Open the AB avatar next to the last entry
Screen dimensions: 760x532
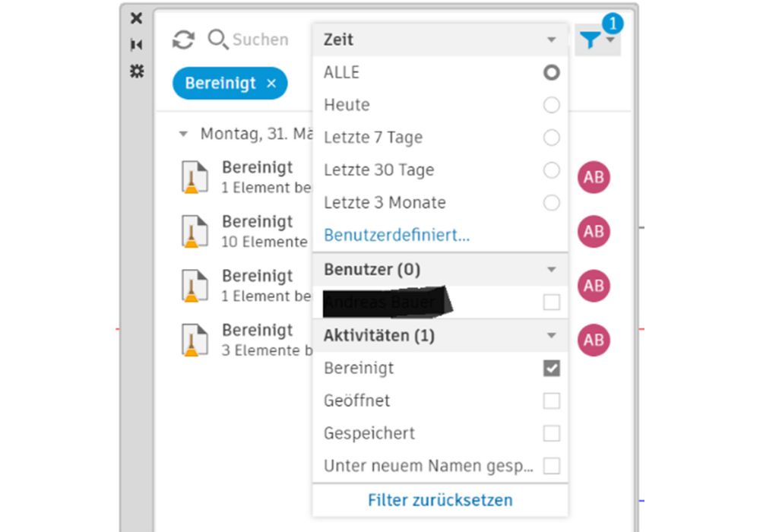coord(593,340)
